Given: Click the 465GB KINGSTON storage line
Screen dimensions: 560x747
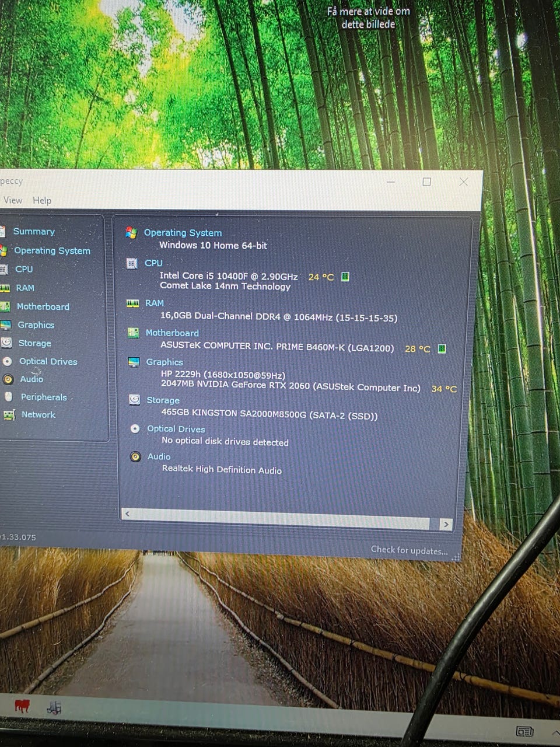Looking at the screenshot, I should coord(269,414).
